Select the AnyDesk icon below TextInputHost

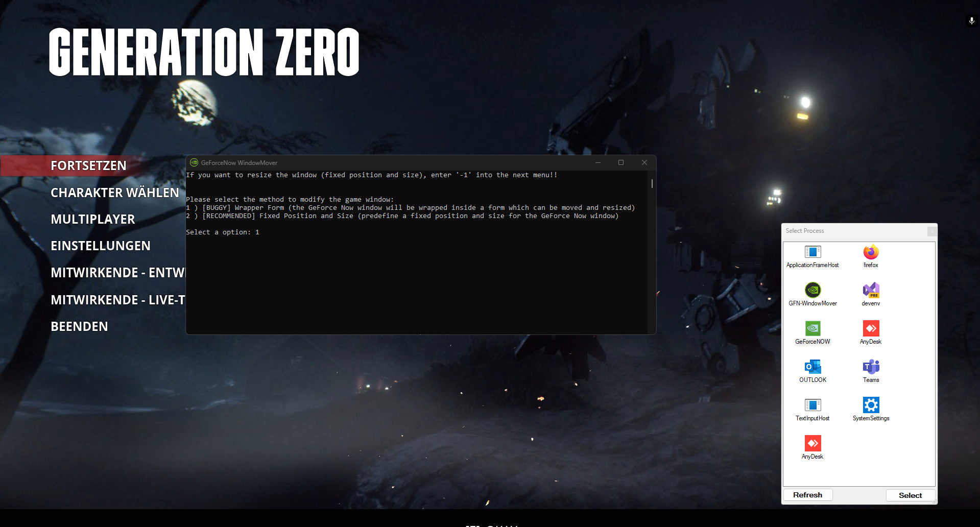coord(812,443)
